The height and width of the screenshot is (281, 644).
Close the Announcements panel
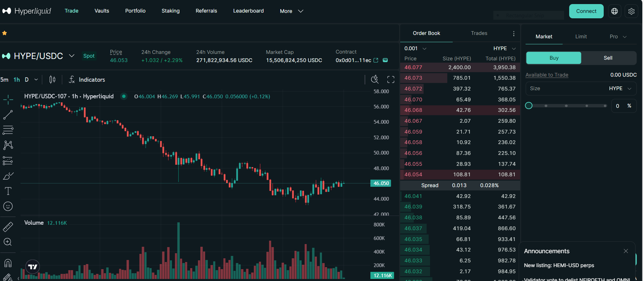point(626,251)
